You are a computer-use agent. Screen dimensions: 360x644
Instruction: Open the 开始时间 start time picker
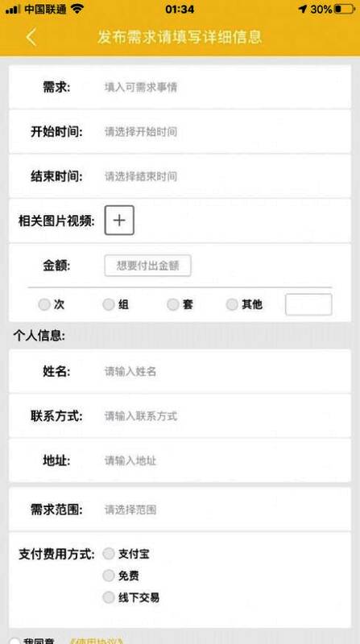coord(180,132)
